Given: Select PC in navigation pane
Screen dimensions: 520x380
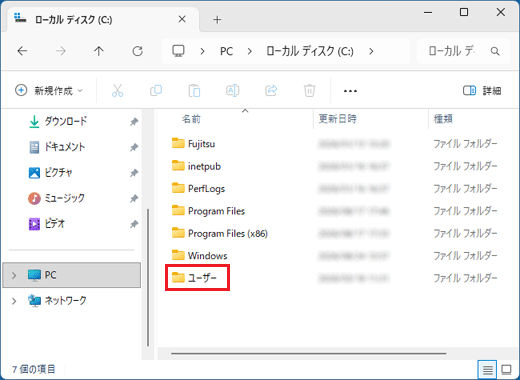Looking at the screenshot, I should click(71, 275).
